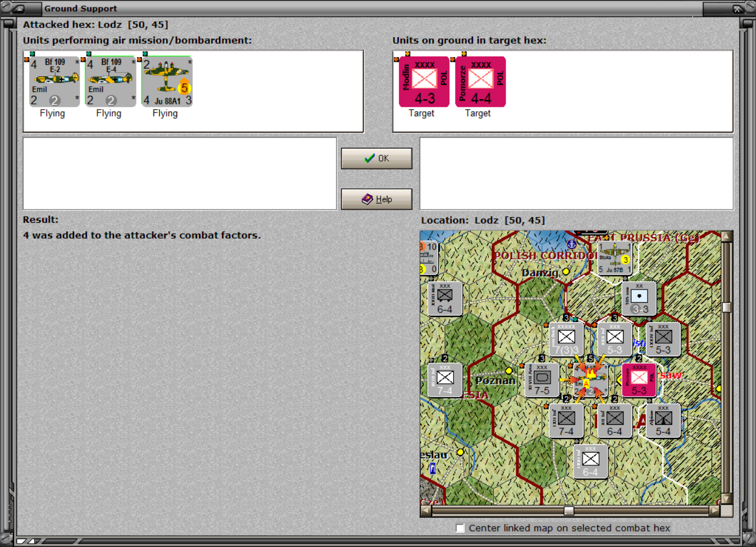Click the map vertical scrollbar up arrow
The image size is (756, 547).
726,236
